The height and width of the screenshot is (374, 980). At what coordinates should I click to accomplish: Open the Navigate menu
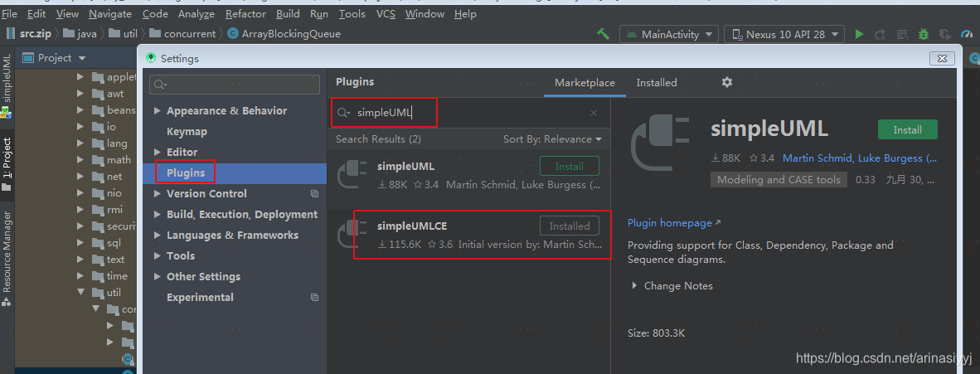110,14
